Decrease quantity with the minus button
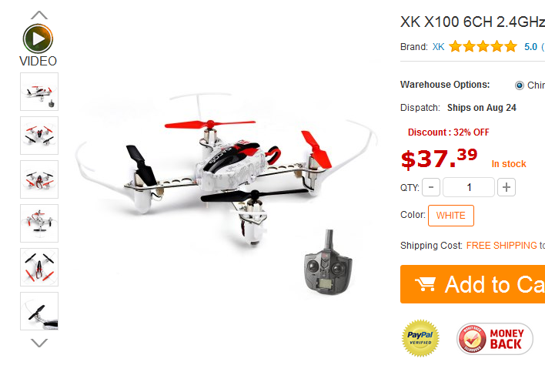This screenshot has width=545, height=392. point(431,187)
